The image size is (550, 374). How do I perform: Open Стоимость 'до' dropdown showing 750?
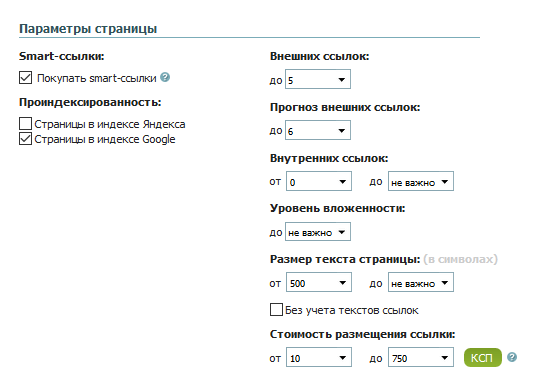pos(421,357)
